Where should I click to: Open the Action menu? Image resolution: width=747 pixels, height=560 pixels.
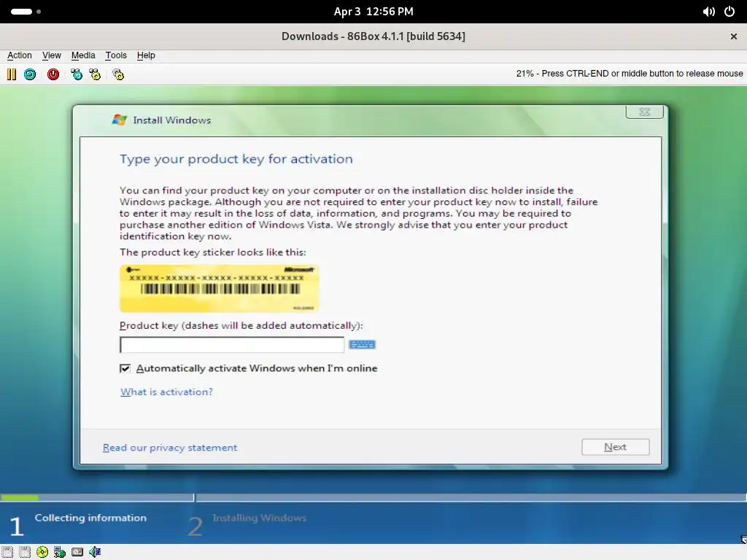(x=20, y=55)
